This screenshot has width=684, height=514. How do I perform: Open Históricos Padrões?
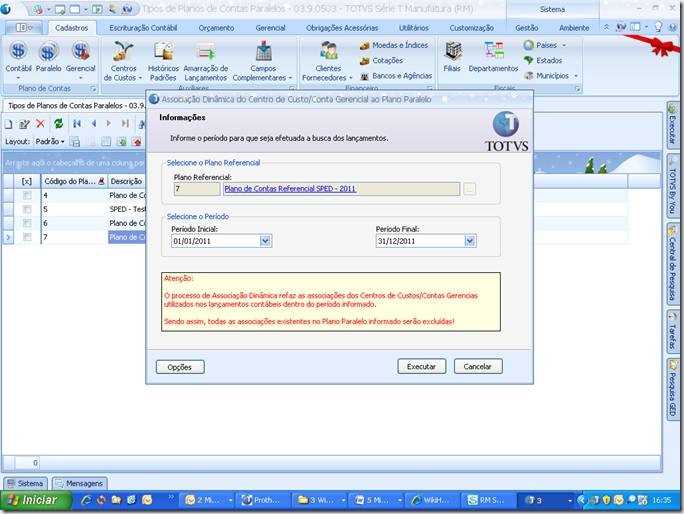(163, 61)
